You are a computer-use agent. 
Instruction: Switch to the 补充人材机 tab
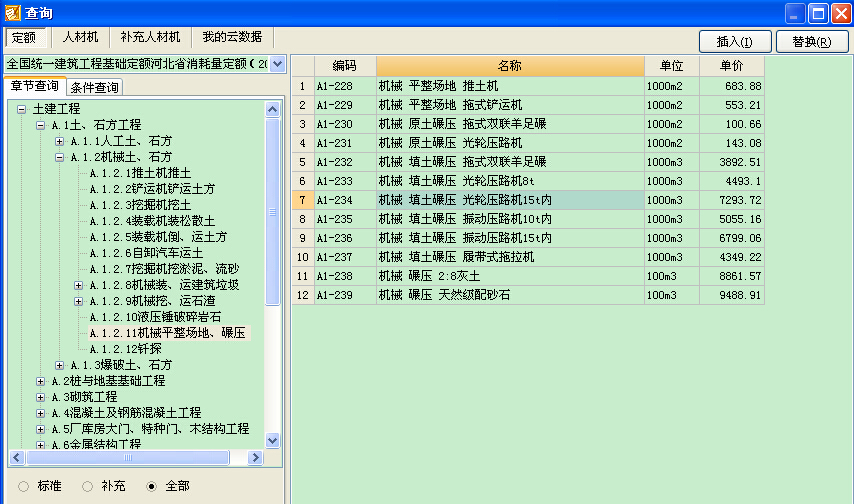point(150,37)
